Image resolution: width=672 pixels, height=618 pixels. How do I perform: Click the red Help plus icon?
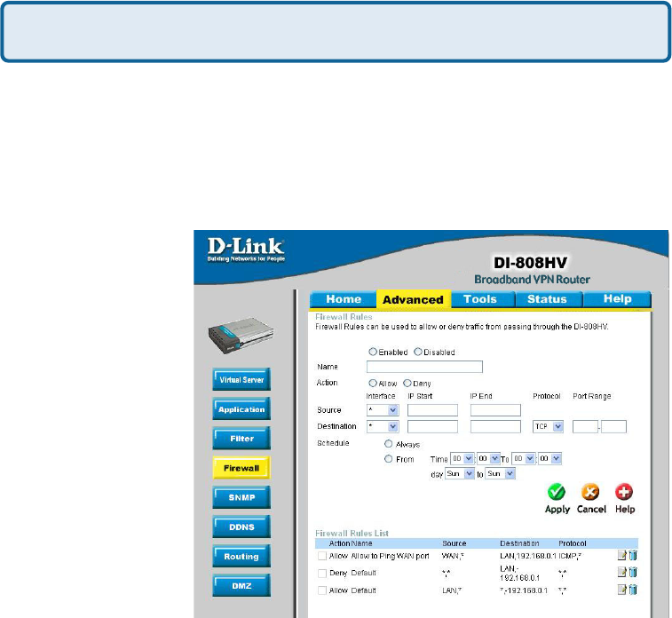point(623,492)
